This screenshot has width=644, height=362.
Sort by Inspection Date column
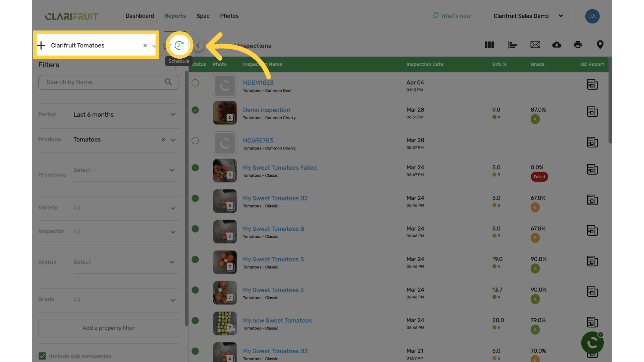pyautogui.click(x=425, y=64)
